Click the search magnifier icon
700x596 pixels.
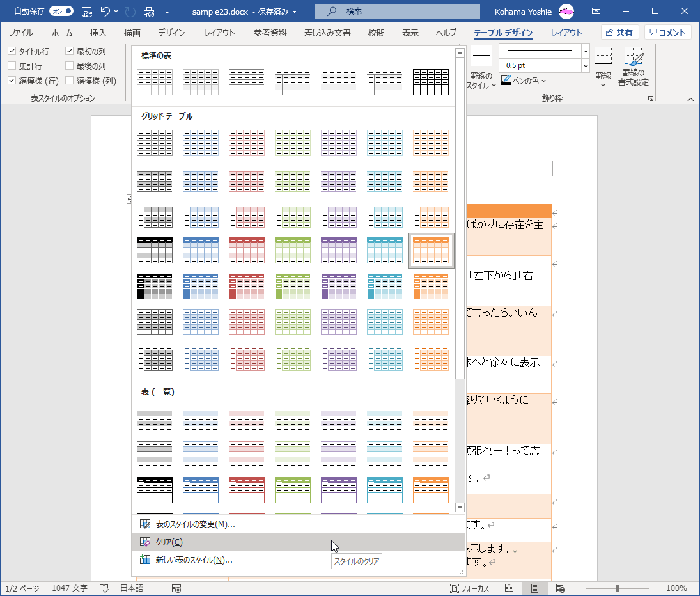pos(332,11)
